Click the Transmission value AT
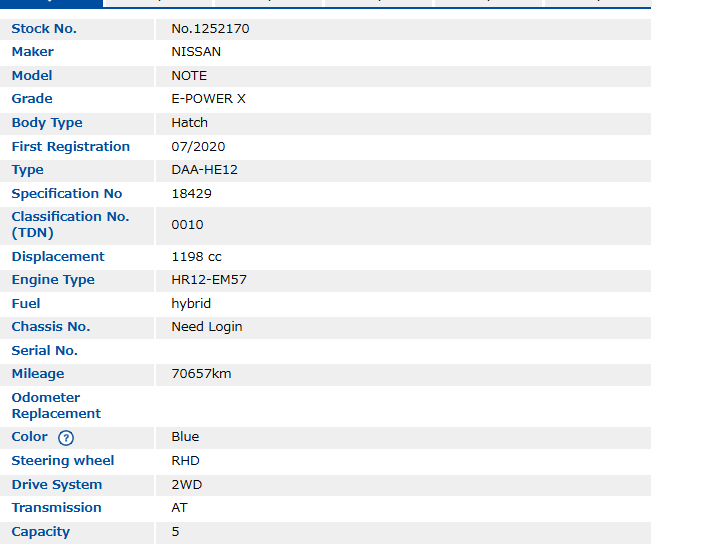 [179, 508]
